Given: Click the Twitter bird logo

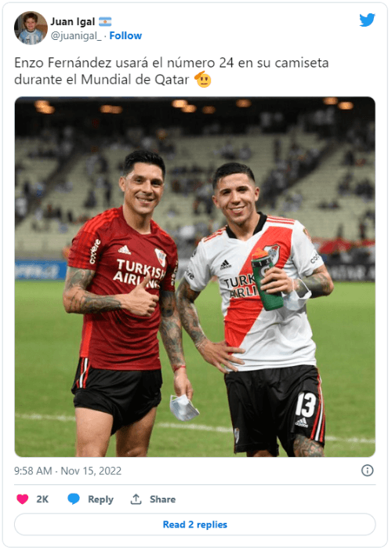Looking at the screenshot, I should pos(367,20).
